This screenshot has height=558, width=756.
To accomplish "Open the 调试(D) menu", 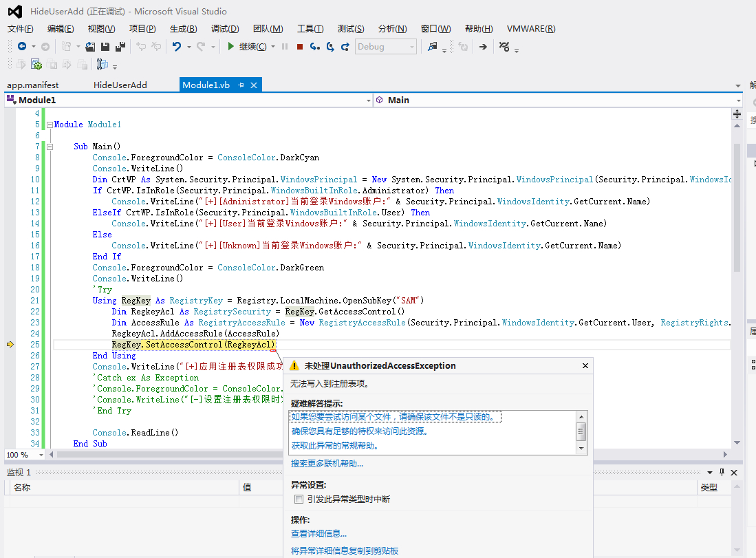I will tap(224, 29).
